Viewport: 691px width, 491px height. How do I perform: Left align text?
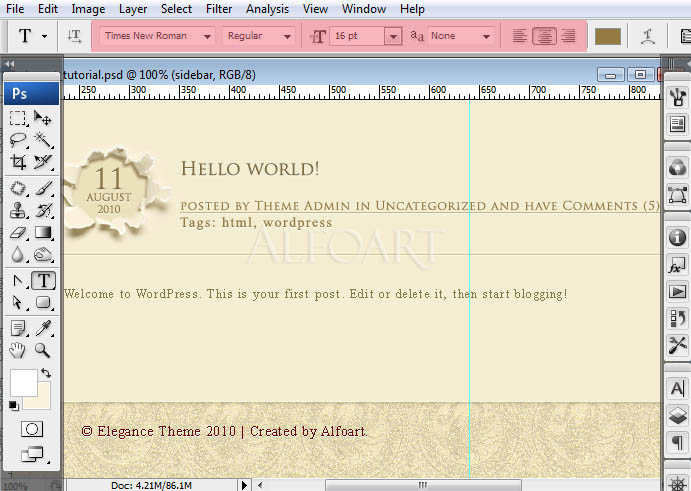click(x=520, y=36)
